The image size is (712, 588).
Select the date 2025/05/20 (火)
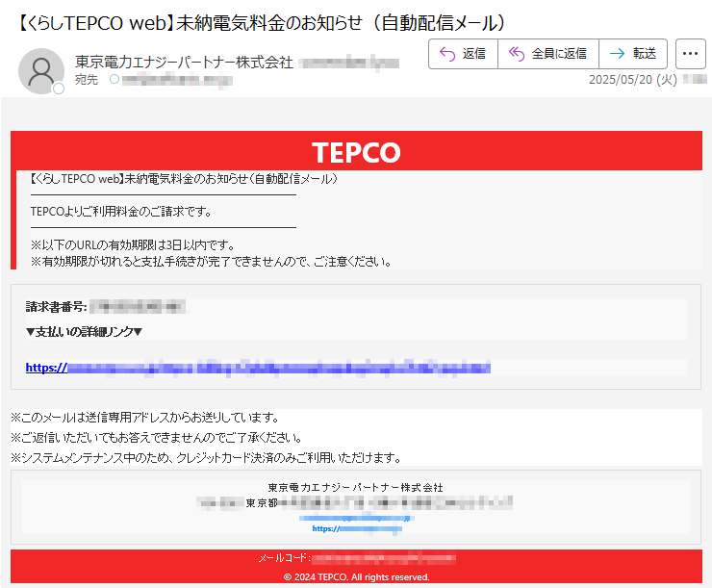click(632, 80)
